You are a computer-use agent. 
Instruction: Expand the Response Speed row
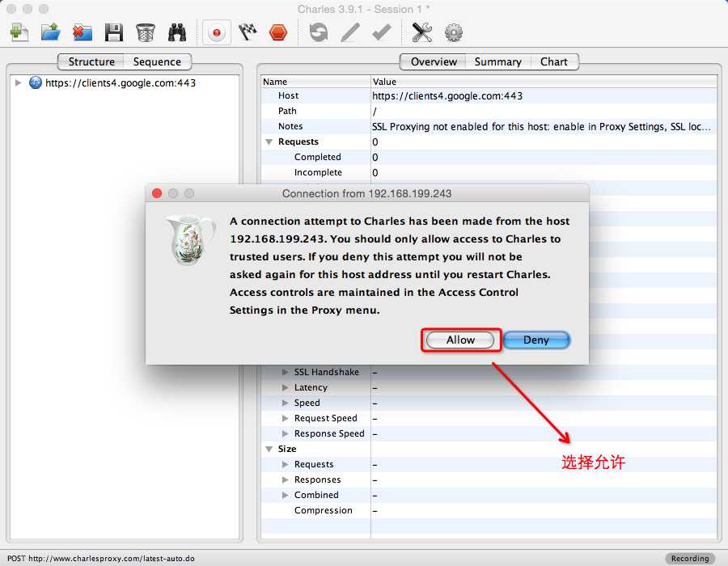click(285, 433)
